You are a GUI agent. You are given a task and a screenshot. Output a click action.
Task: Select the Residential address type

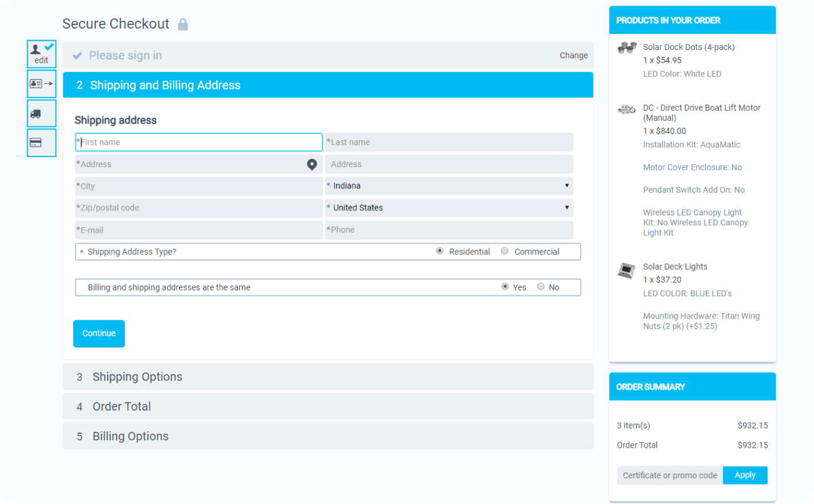point(440,251)
